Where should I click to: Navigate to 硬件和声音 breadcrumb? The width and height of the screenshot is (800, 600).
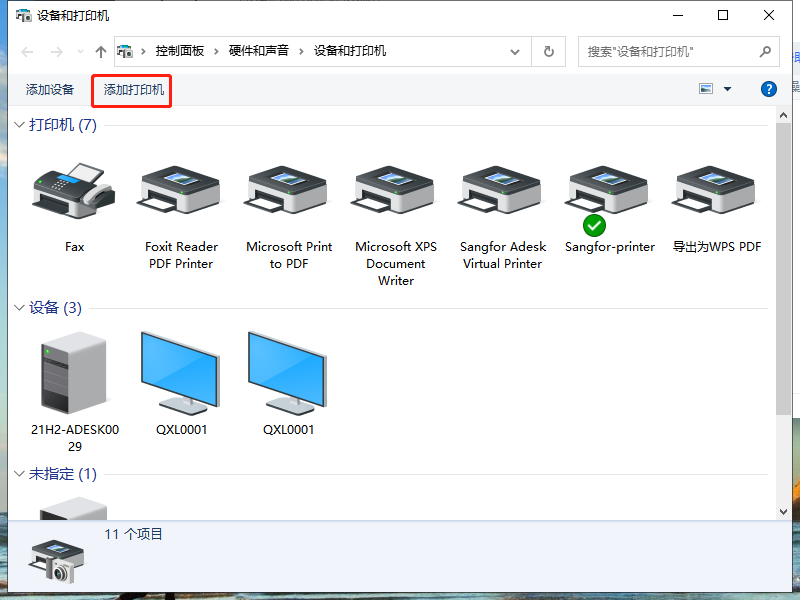[x=259, y=51]
